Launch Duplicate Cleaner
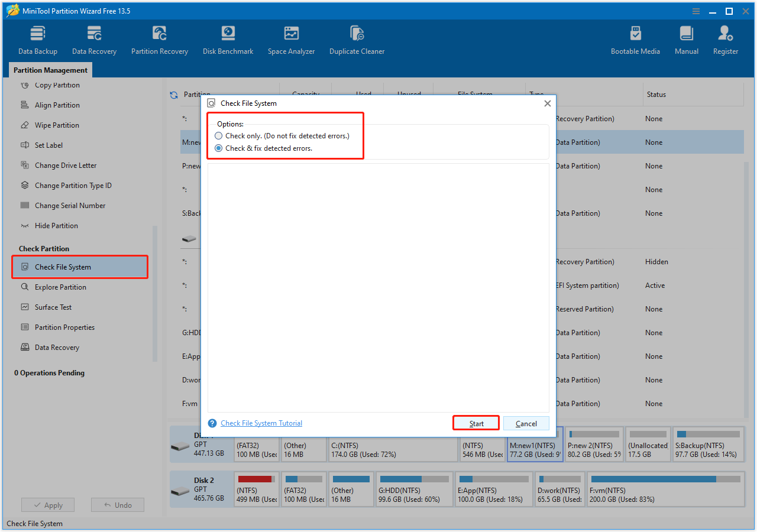The image size is (757, 532). click(x=357, y=38)
